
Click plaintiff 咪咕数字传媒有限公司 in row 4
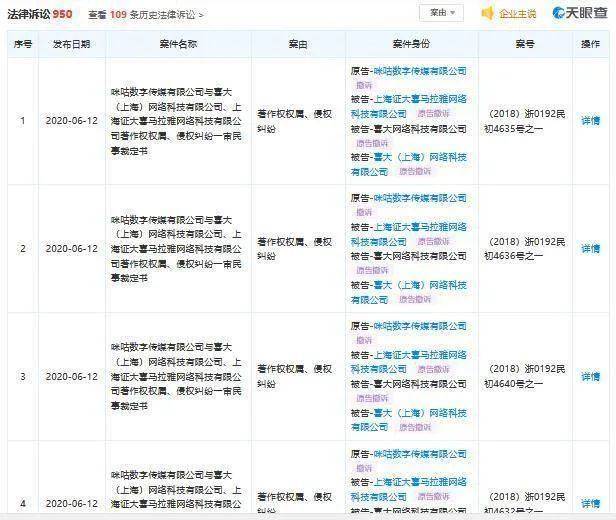point(420,454)
